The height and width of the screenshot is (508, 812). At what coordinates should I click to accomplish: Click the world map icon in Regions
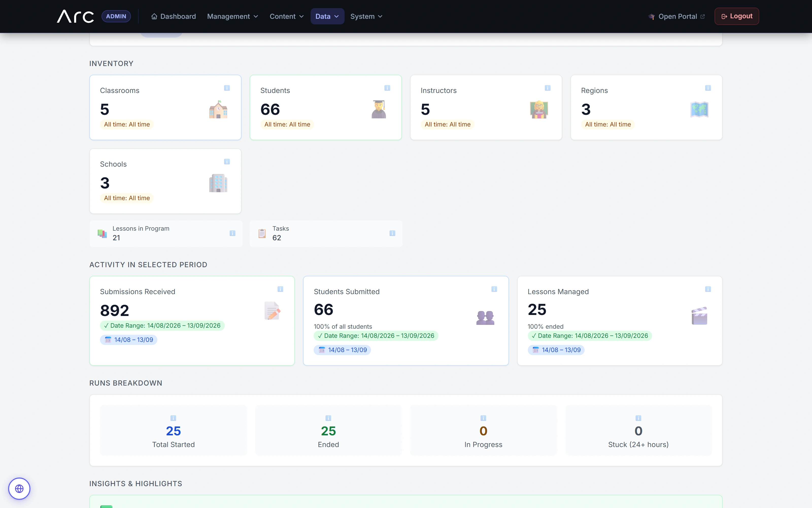tap(699, 109)
